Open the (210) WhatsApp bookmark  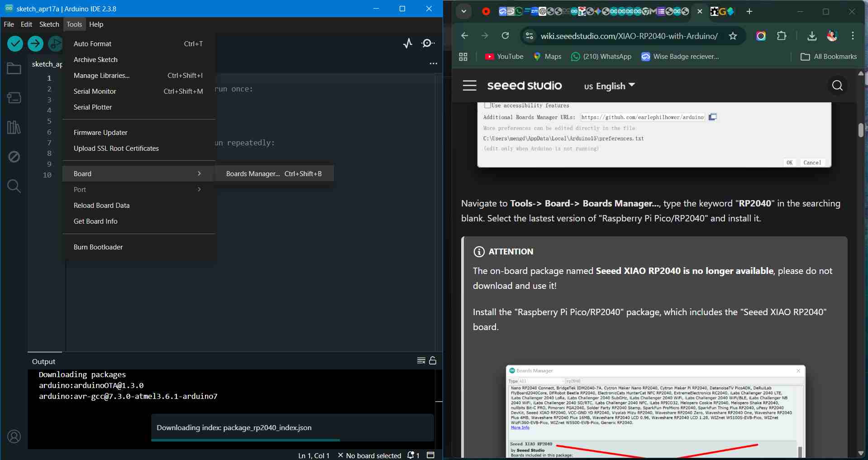tap(601, 57)
